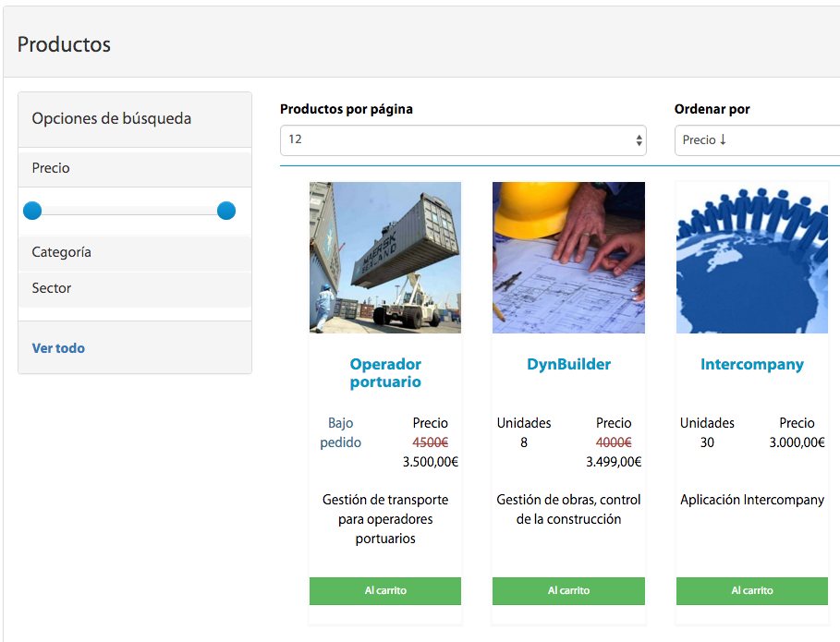
Task: Expand the Categoría filter section
Action: pyautogui.click(x=135, y=252)
